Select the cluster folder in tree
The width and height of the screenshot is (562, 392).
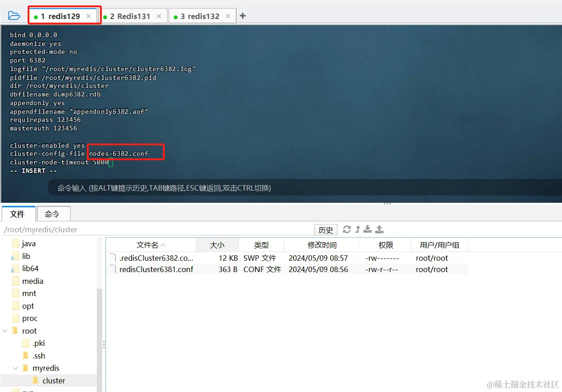coord(54,381)
